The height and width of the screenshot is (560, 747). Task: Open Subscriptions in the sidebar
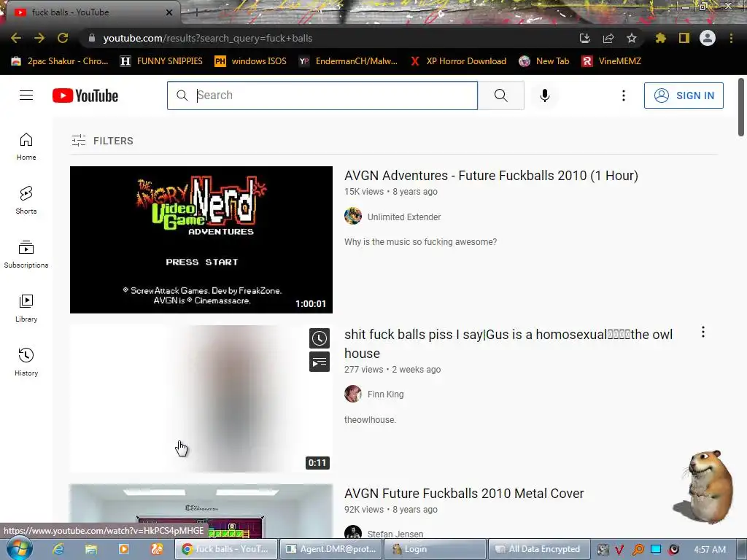(26, 254)
